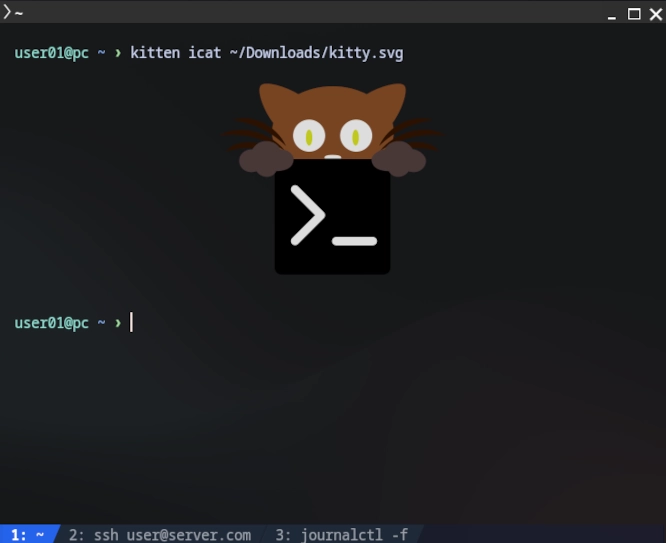Place cursor at the active prompt input
666x543 pixels.
click(x=132, y=322)
